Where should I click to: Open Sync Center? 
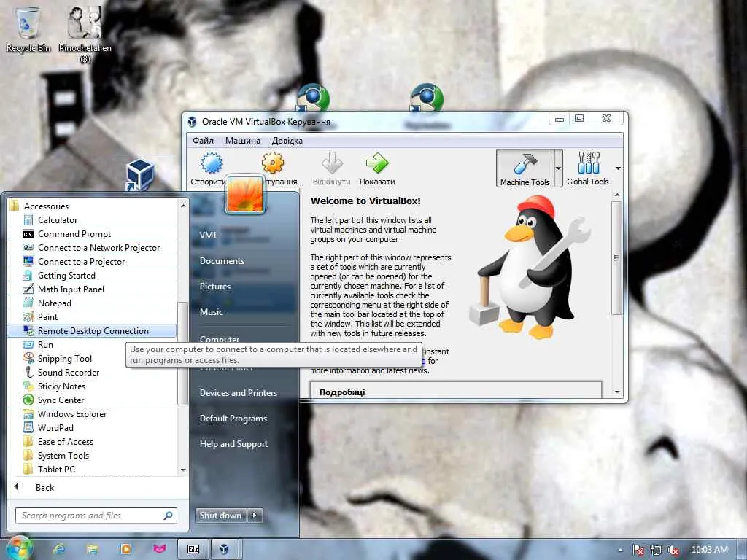(61, 400)
